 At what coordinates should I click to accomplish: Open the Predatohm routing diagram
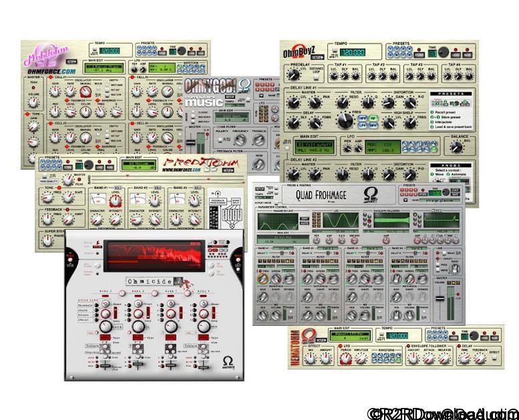pyautogui.click(x=226, y=208)
